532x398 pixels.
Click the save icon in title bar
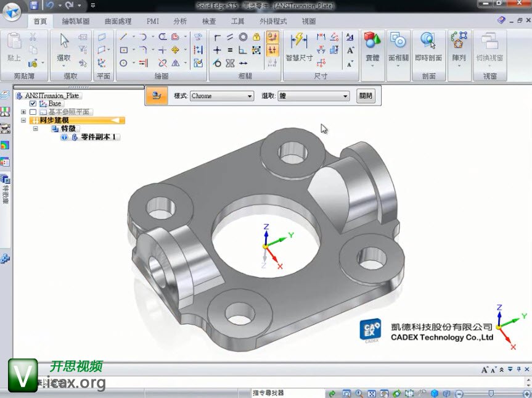(x=34, y=6)
